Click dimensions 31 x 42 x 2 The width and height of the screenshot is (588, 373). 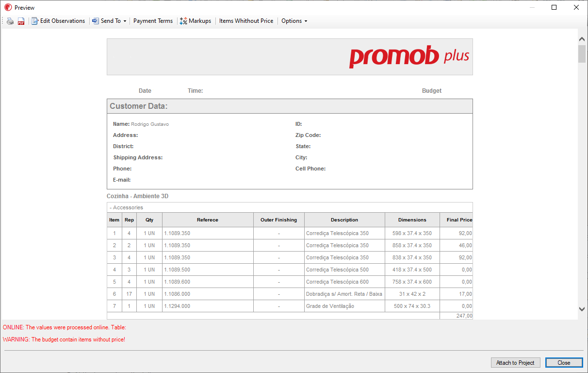[412, 294]
